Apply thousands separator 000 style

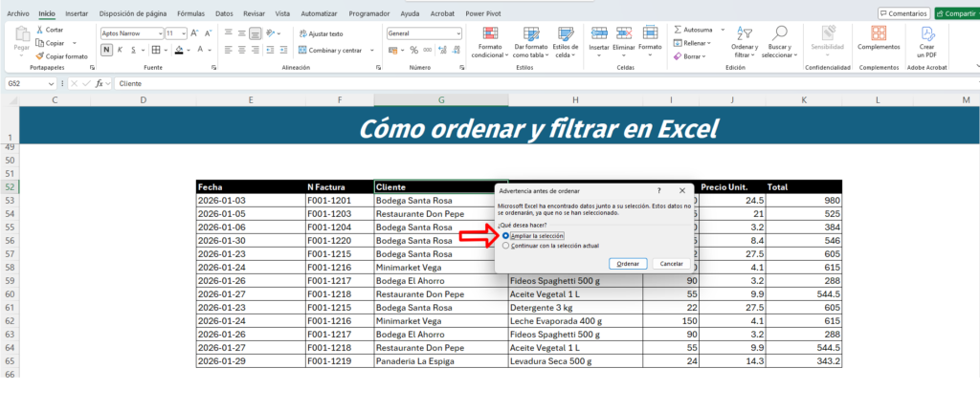(428, 50)
